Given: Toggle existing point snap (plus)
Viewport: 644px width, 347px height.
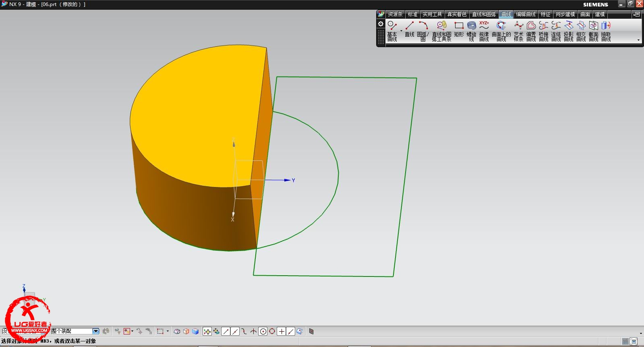Looking at the screenshot, I should (282, 331).
